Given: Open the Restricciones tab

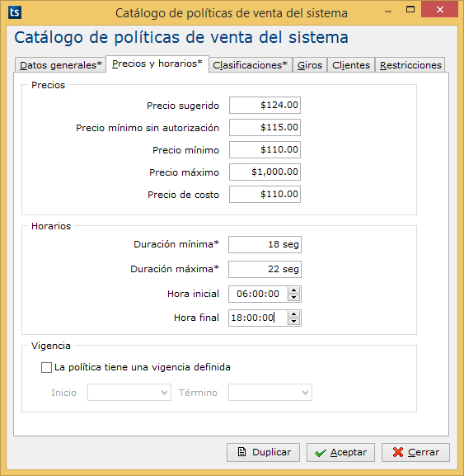Looking at the screenshot, I should (410, 65).
